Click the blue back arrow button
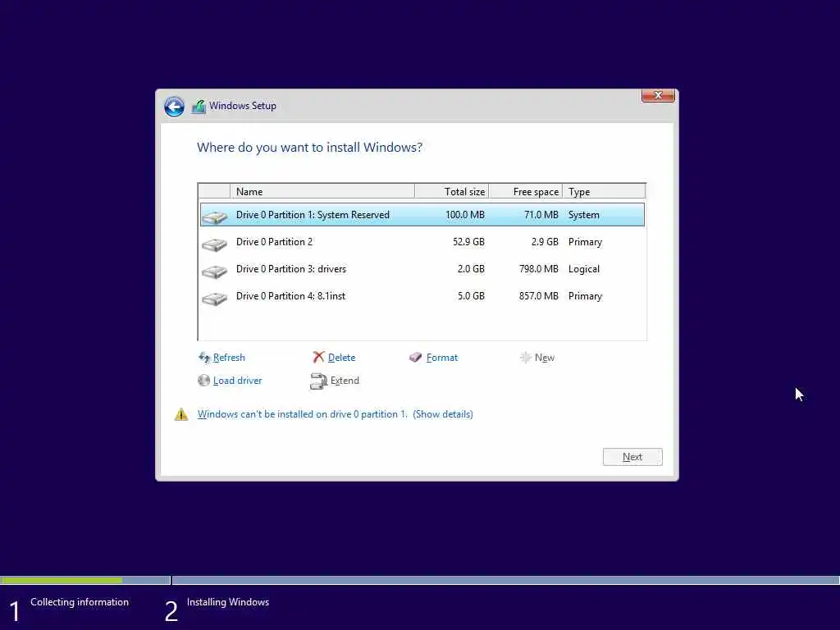Screen dimensions: 840x630 174,107
